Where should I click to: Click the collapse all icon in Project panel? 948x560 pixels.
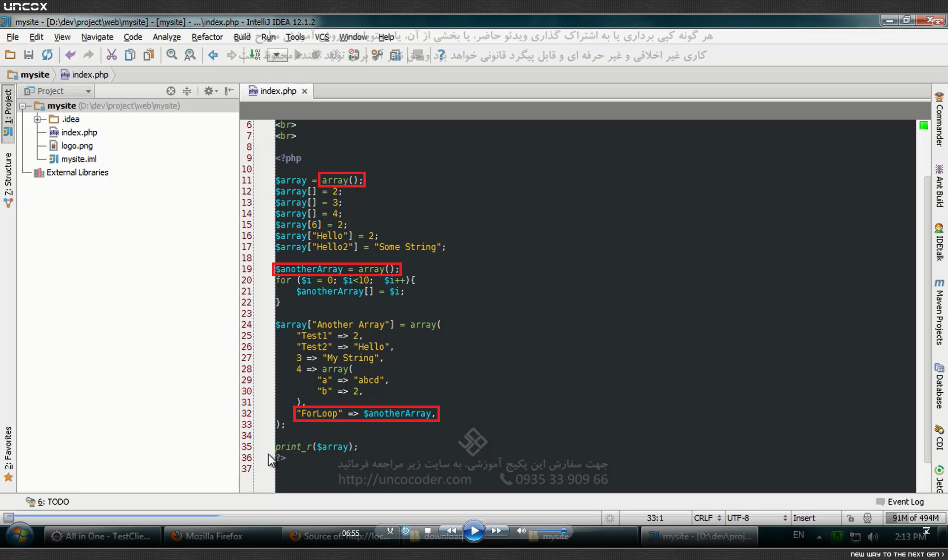187,91
